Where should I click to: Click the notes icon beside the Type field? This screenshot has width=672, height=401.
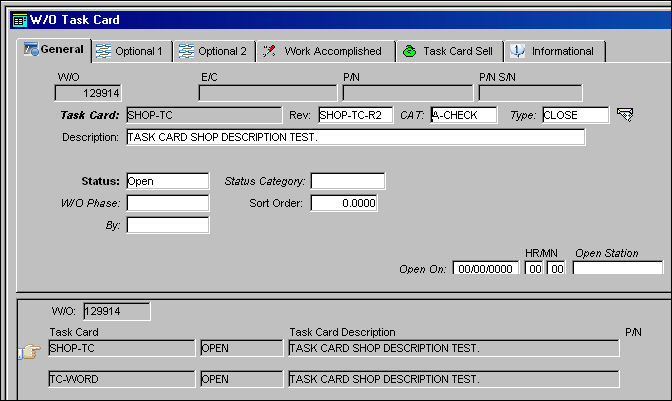click(x=625, y=114)
